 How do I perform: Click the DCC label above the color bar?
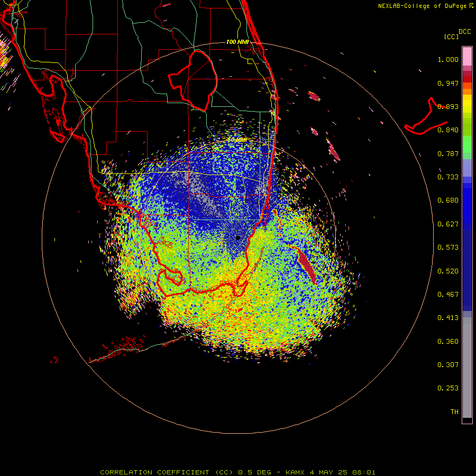coord(464,32)
